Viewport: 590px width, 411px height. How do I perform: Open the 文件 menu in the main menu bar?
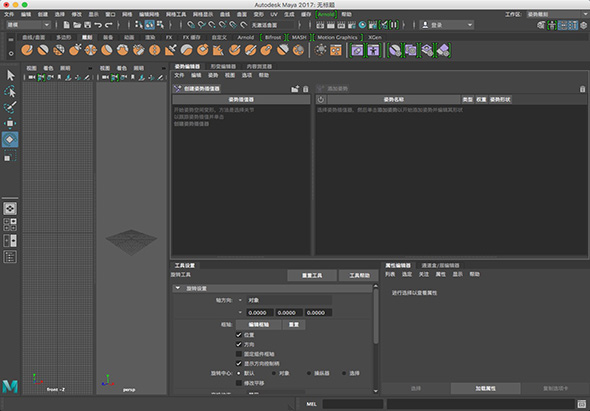9,14
